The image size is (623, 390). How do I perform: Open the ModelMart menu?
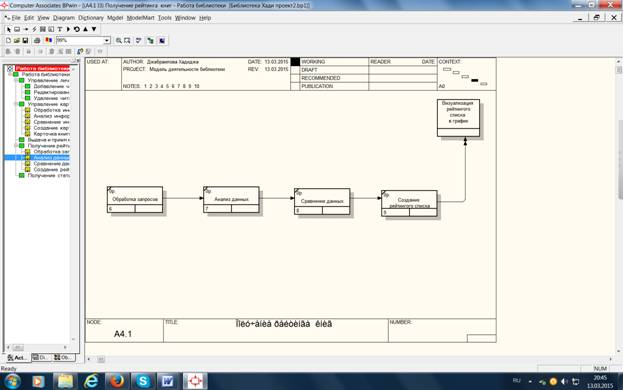[x=140, y=18]
